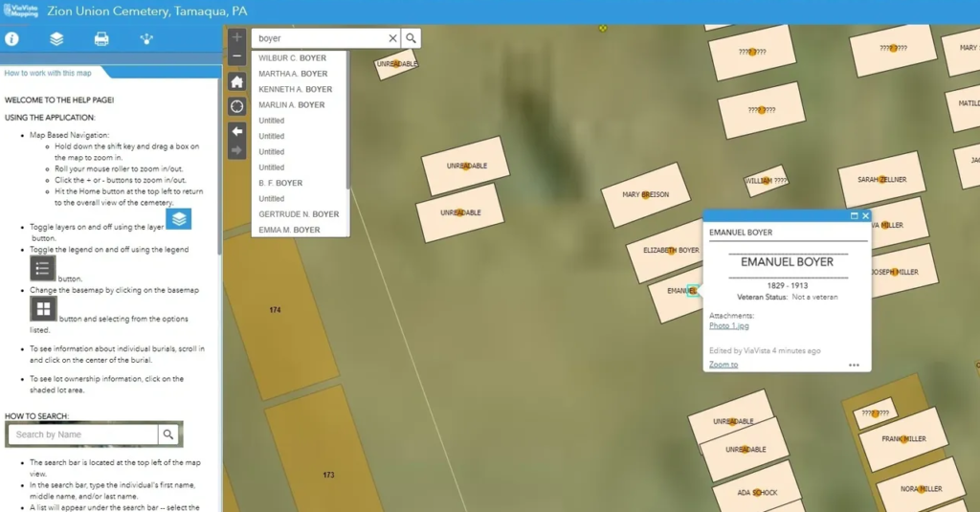Image resolution: width=980 pixels, height=512 pixels.
Task: Choose GERTRUDE N. BOYER suggestion
Action: point(299,214)
